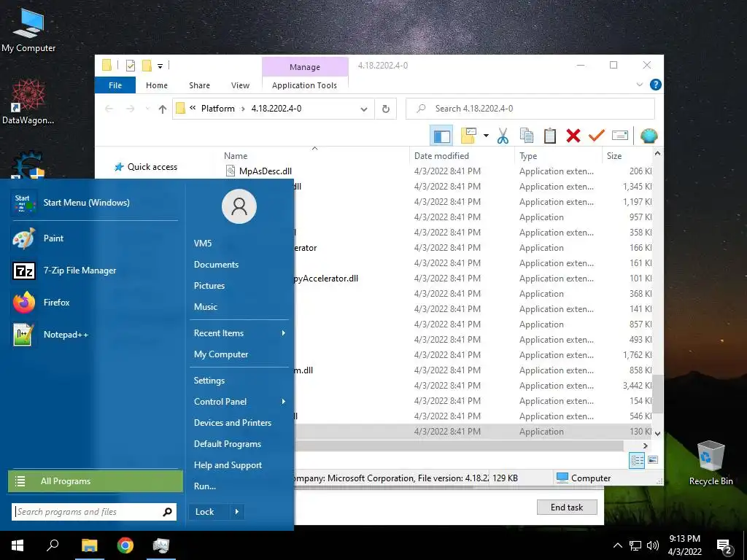
Task: Click the Search 4.18.2202.4-0 box
Action: 530,109
